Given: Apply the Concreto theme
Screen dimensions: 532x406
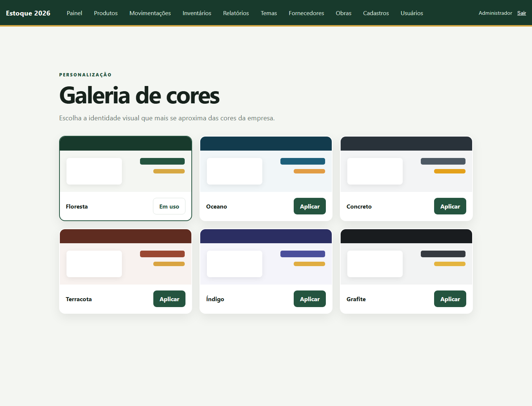Looking at the screenshot, I should click(450, 206).
